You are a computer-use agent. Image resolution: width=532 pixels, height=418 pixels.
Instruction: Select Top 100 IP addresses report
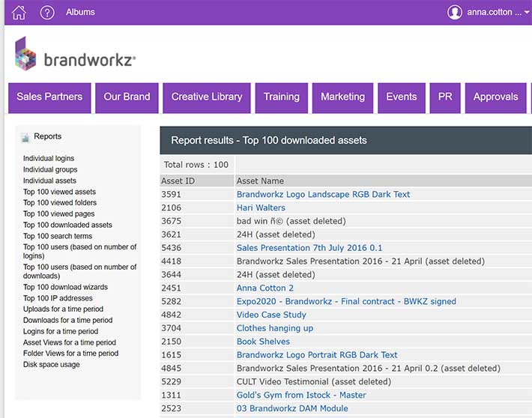58,298
